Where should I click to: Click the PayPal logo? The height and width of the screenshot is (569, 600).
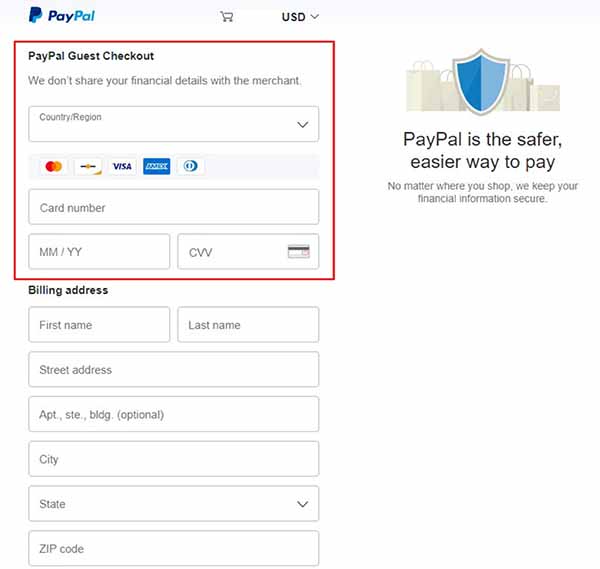pyautogui.click(x=62, y=15)
